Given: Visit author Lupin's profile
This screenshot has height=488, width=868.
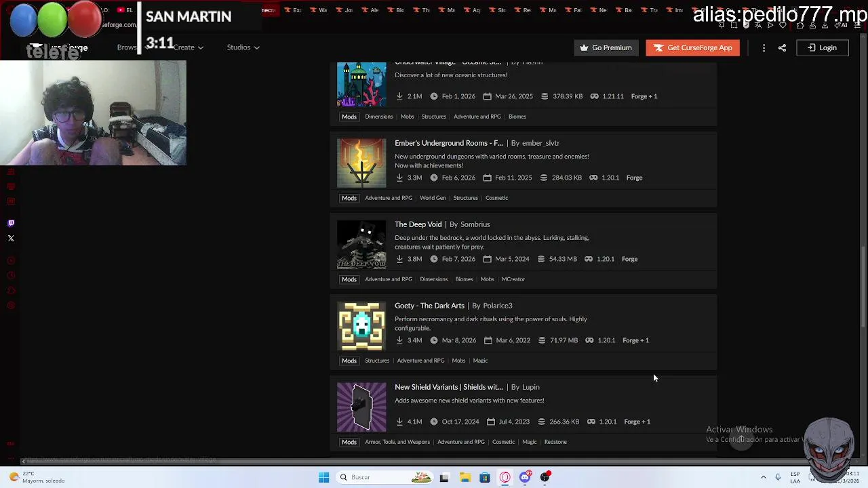Looking at the screenshot, I should coord(531,387).
